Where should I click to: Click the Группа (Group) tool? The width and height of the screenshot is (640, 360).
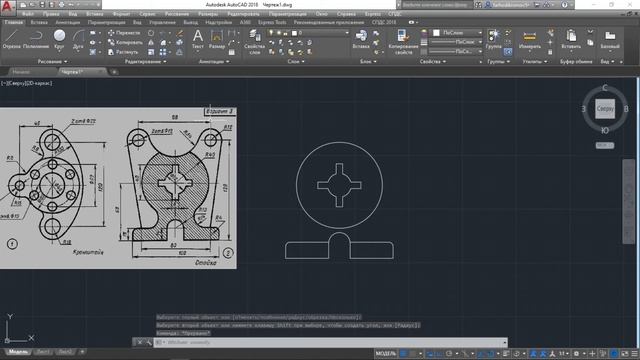pos(493,39)
